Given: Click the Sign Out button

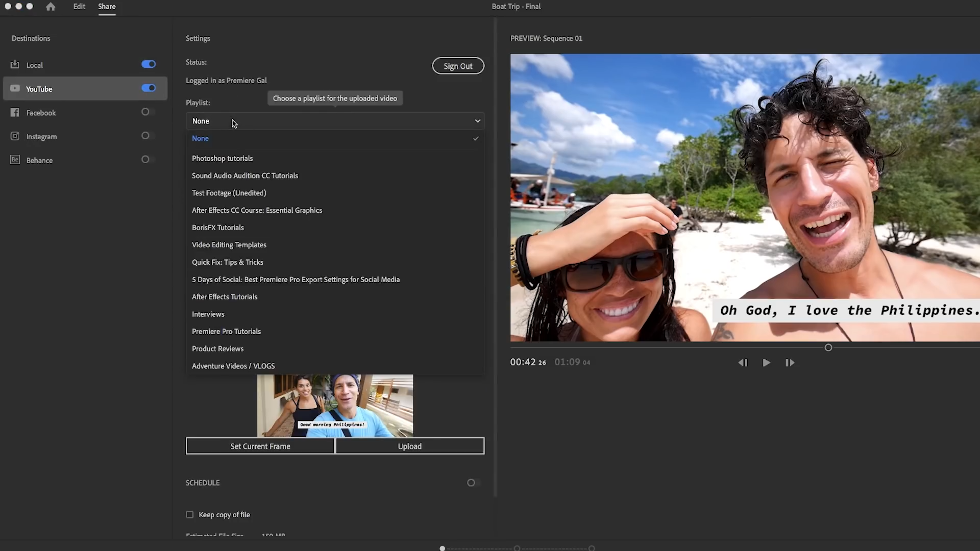Looking at the screenshot, I should tap(458, 66).
